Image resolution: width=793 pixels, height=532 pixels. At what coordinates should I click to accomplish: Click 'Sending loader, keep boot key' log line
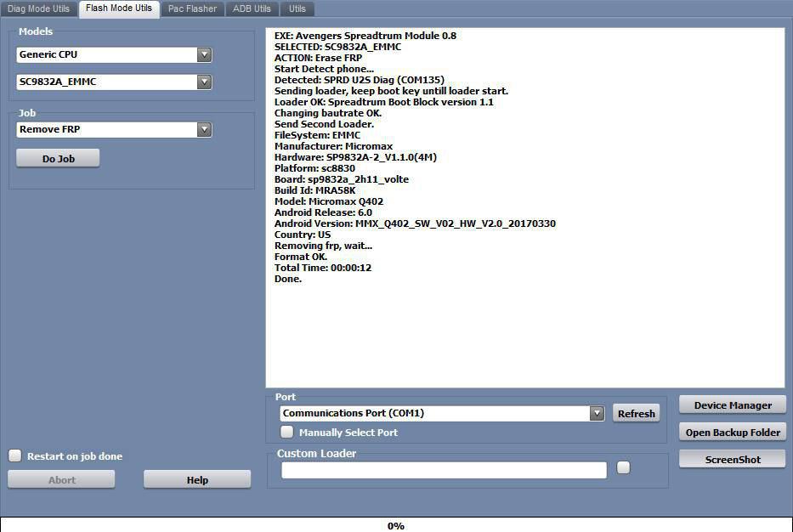[x=392, y=91]
